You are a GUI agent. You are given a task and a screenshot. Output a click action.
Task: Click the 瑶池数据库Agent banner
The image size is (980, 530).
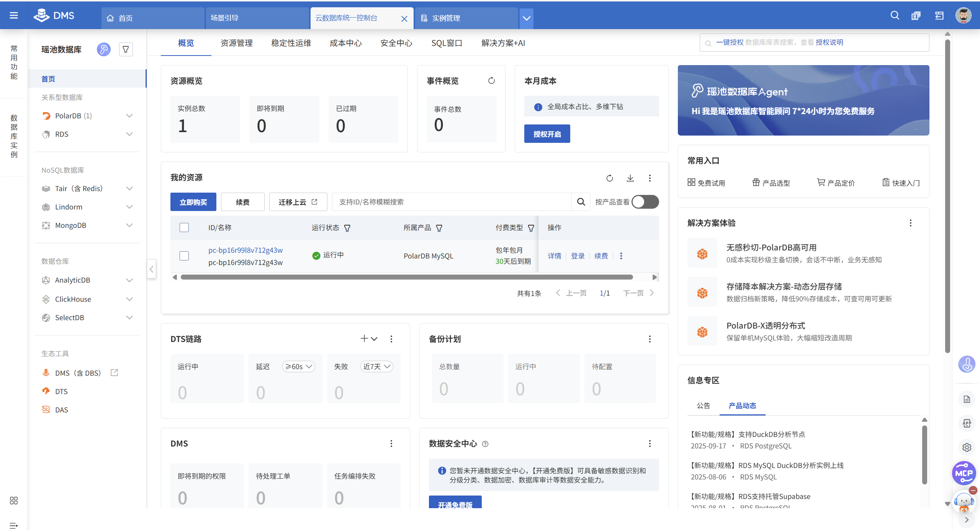(x=803, y=100)
